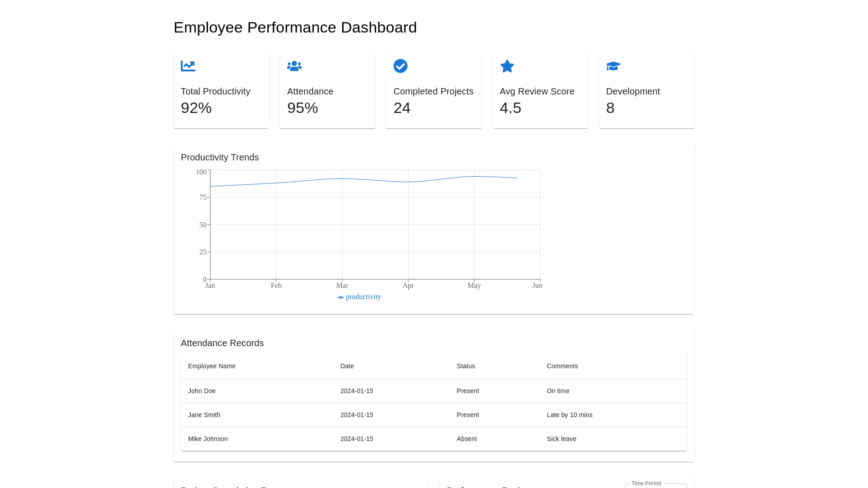
Task: Click the Absent status for Mike Johnson
Action: click(467, 439)
